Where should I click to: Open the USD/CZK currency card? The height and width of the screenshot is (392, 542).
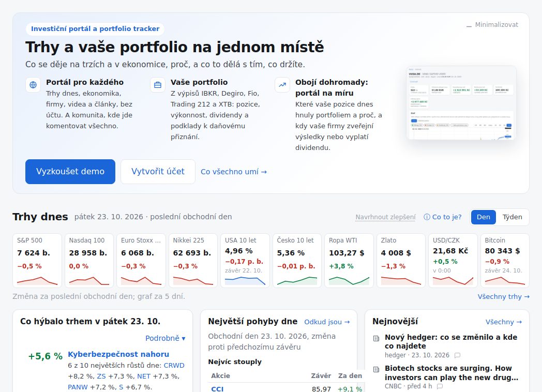coord(453,261)
